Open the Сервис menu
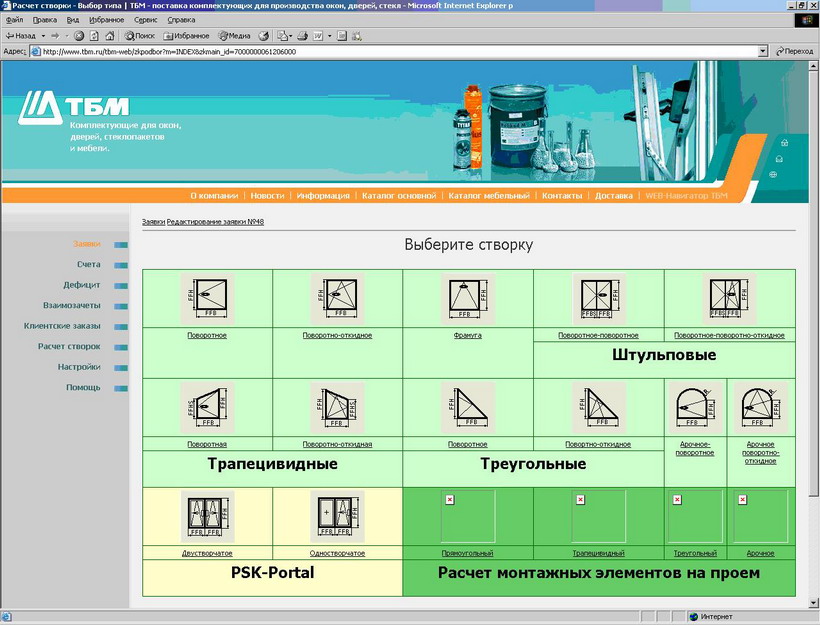The width and height of the screenshot is (820, 625). (x=145, y=20)
